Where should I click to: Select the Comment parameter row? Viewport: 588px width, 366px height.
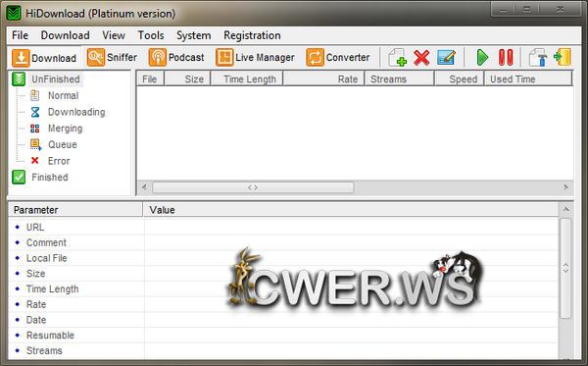(x=283, y=242)
